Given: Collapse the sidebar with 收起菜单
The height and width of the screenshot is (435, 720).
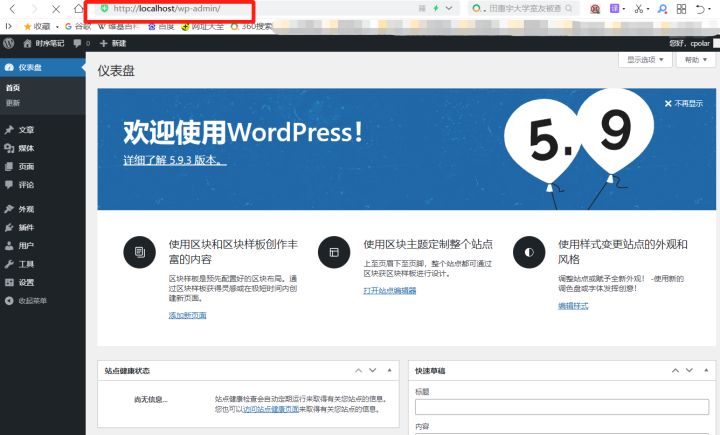Looking at the screenshot, I should (42, 301).
